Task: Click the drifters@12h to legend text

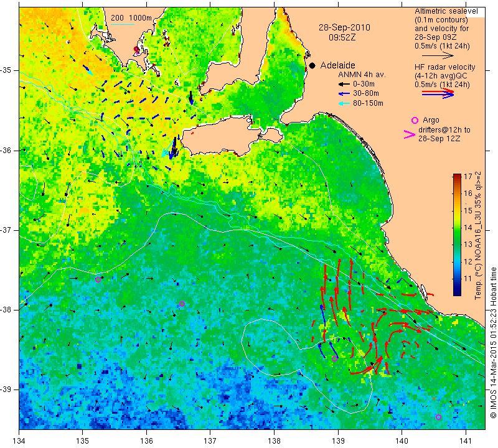Action: [444, 130]
